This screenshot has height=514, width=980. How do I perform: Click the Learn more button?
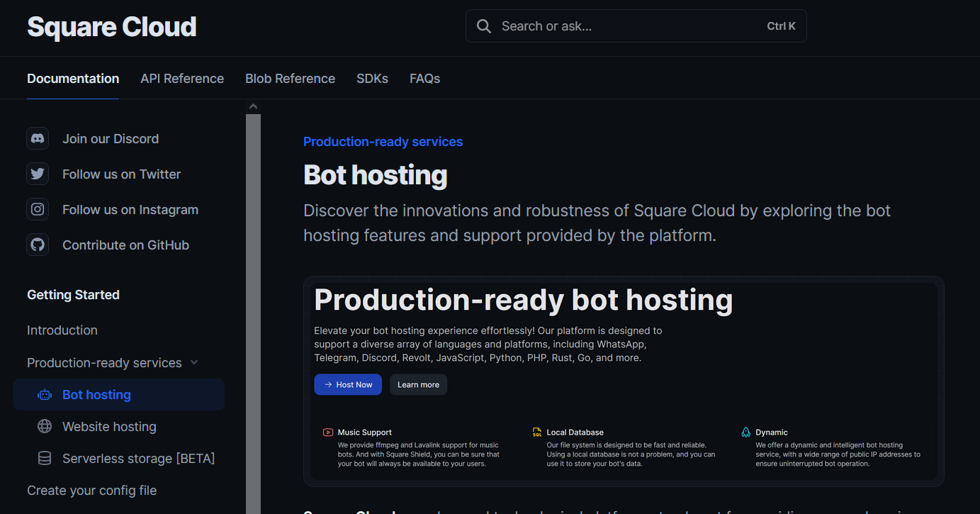418,385
